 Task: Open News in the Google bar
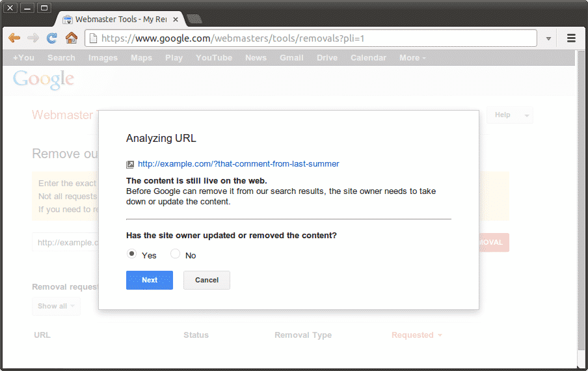[256, 58]
